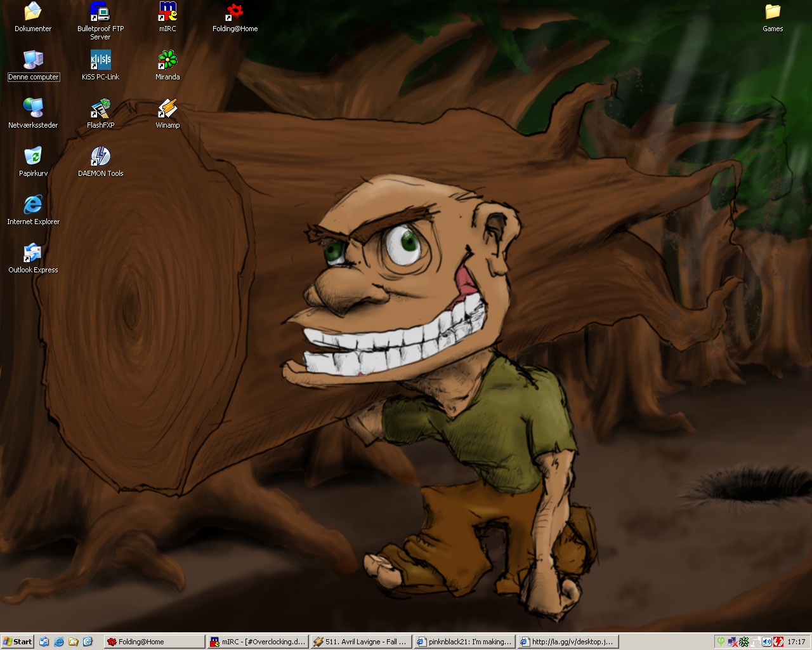
Task: Switch to the Folding@Home taskbar window
Action: (x=155, y=642)
